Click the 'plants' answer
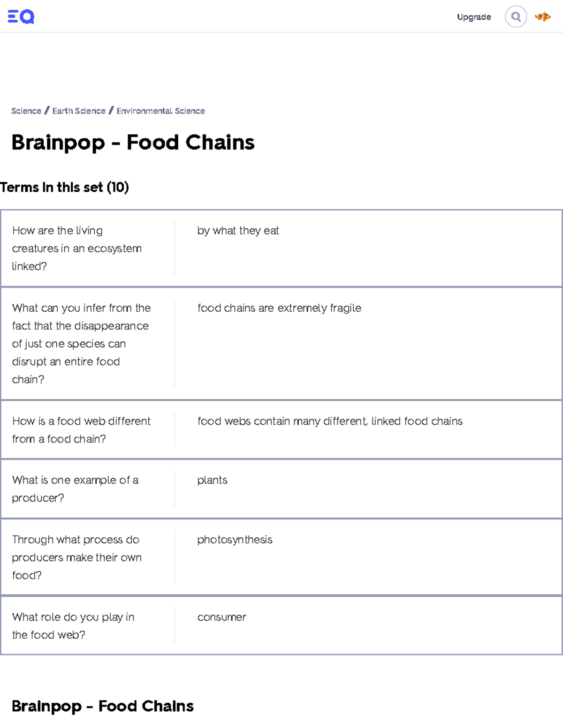The height and width of the screenshot is (728, 563). pos(212,480)
